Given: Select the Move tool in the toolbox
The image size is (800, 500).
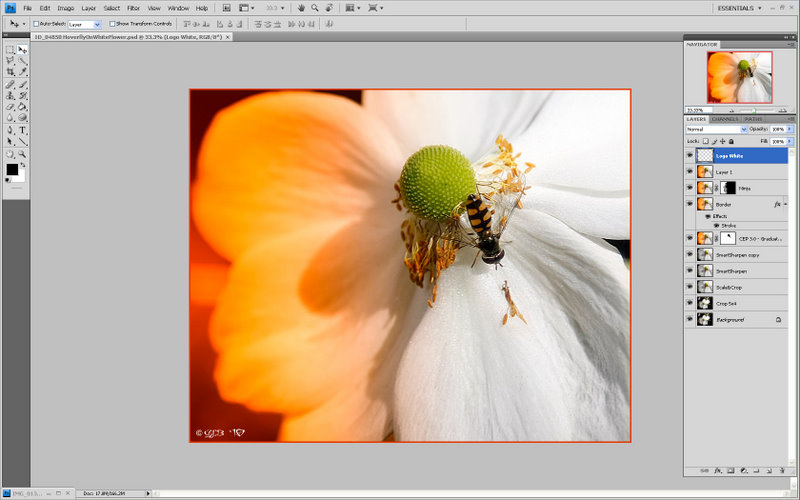Looking at the screenshot, I should click(22, 49).
